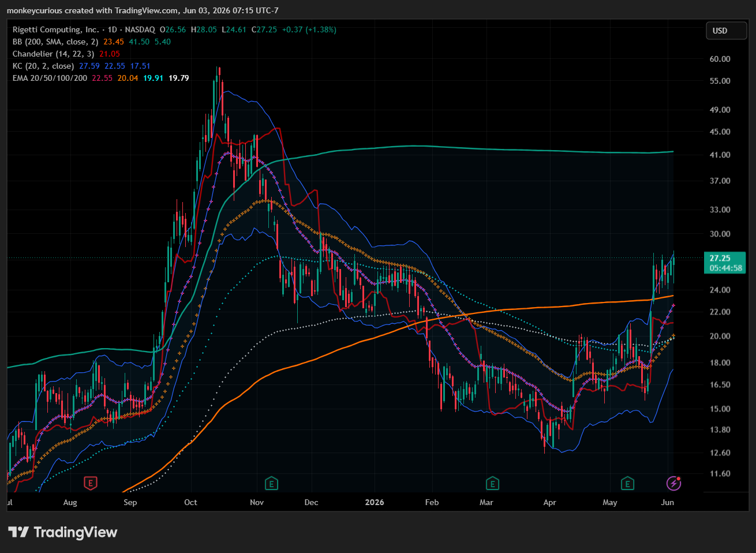Click the current price label 27.25 on the price axis

[x=720, y=258]
